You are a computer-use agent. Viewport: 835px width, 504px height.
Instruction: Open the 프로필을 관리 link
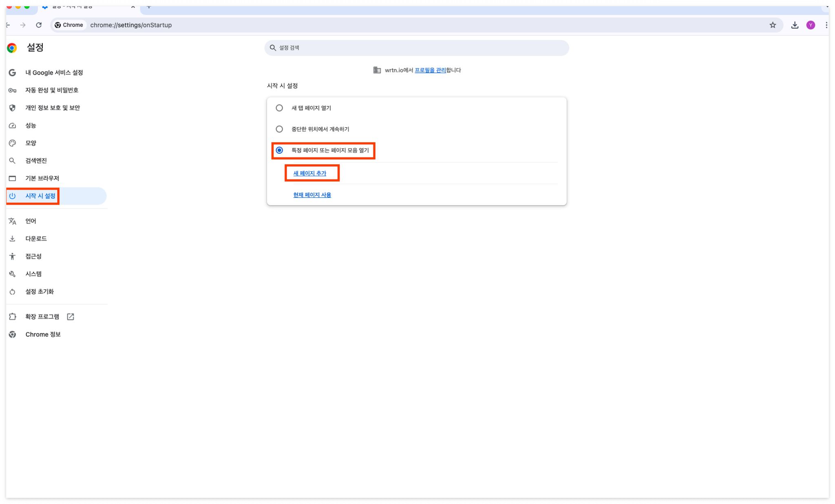pos(430,70)
